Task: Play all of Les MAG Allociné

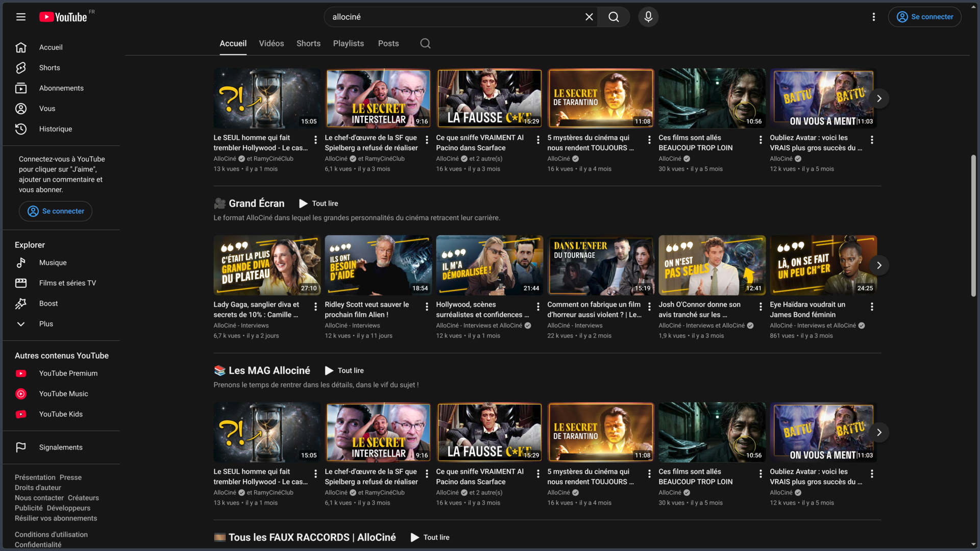Action: tap(344, 371)
